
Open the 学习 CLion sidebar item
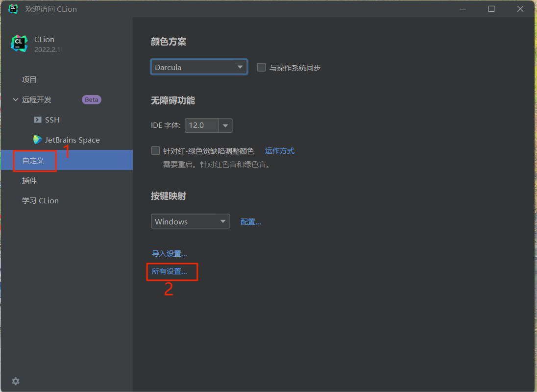point(40,200)
